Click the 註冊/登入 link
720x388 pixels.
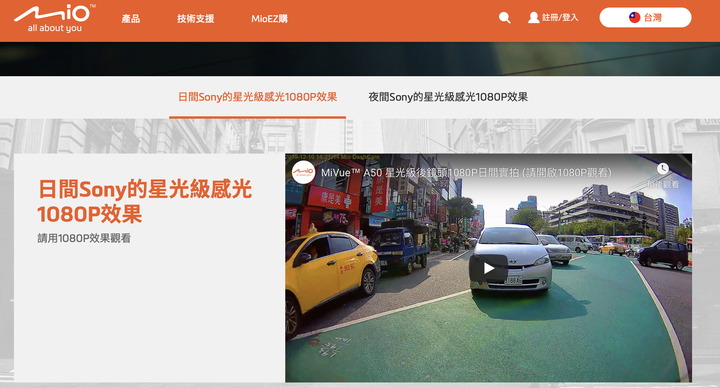pos(560,18)
